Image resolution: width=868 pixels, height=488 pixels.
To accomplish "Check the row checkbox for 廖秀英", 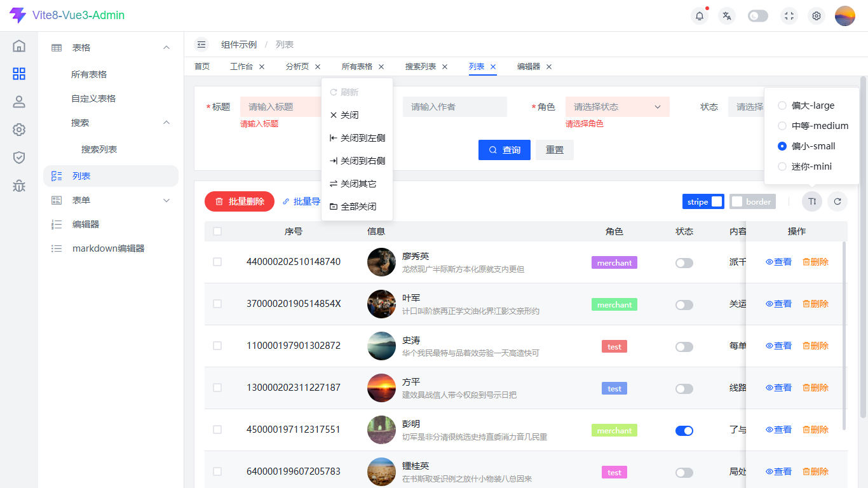I will [217, 262].
